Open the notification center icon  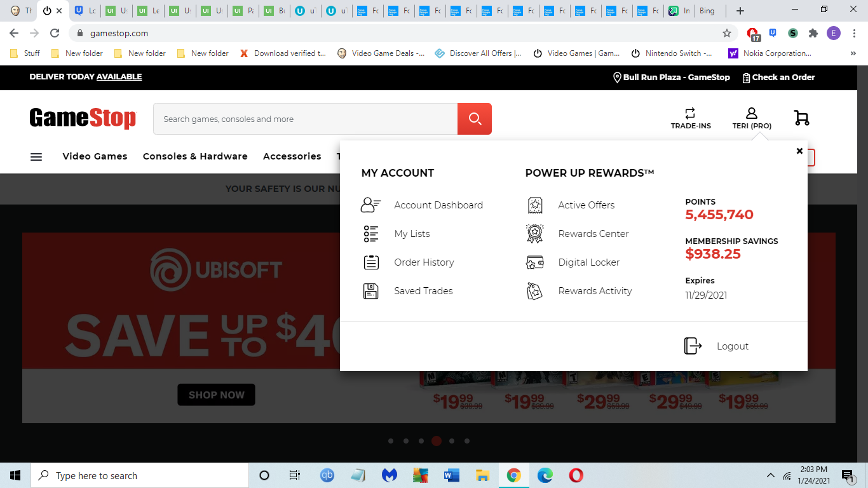848,475
